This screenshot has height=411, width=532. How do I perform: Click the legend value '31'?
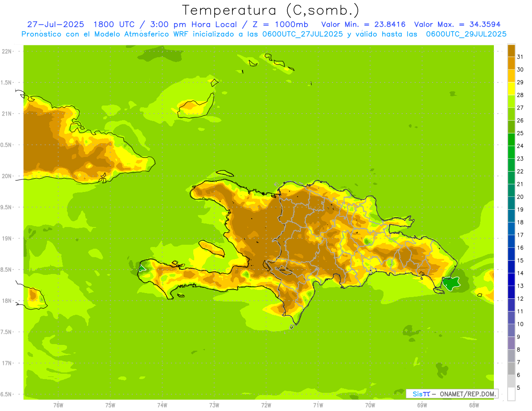tap(520, 57)
